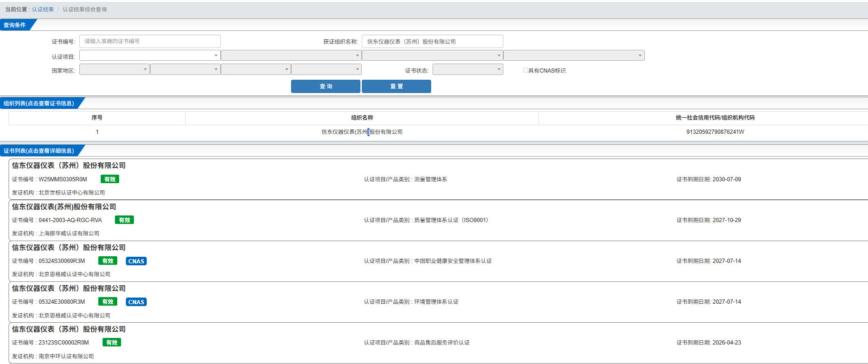Go to 认证结果 breadcrumb link
The height and width of the screenshot is (364, 868).
coord(43,9)
